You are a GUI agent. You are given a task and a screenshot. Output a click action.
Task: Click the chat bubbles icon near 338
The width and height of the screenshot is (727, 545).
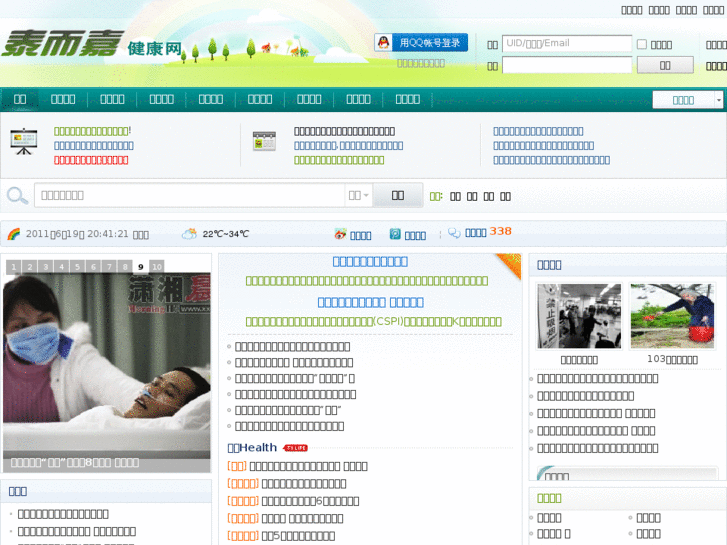(x=454, y=233)
